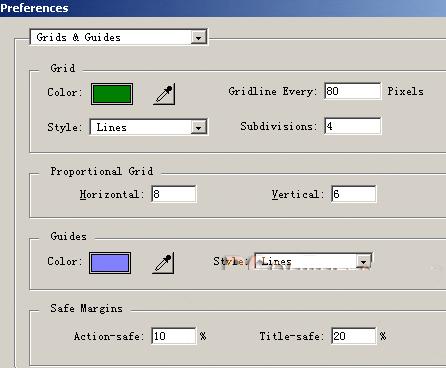The width and height of the screenshot is (446, 368).
Task: Click the Title-safe percentage field
Action: [x=354, y=336]
